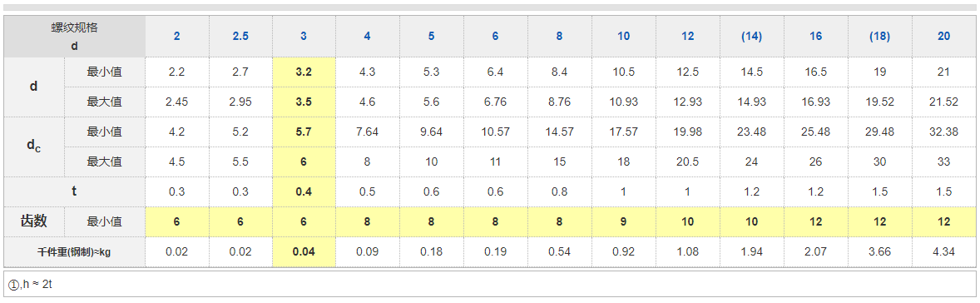Select thread size 6 column header
Screen dimensions: 980x303
495,37
